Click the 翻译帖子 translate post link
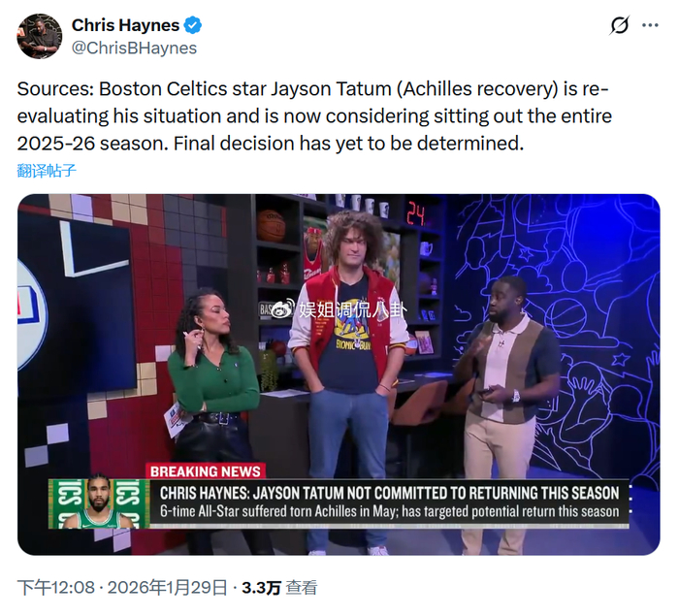679x616 pixels. click(x=47, y=170)
